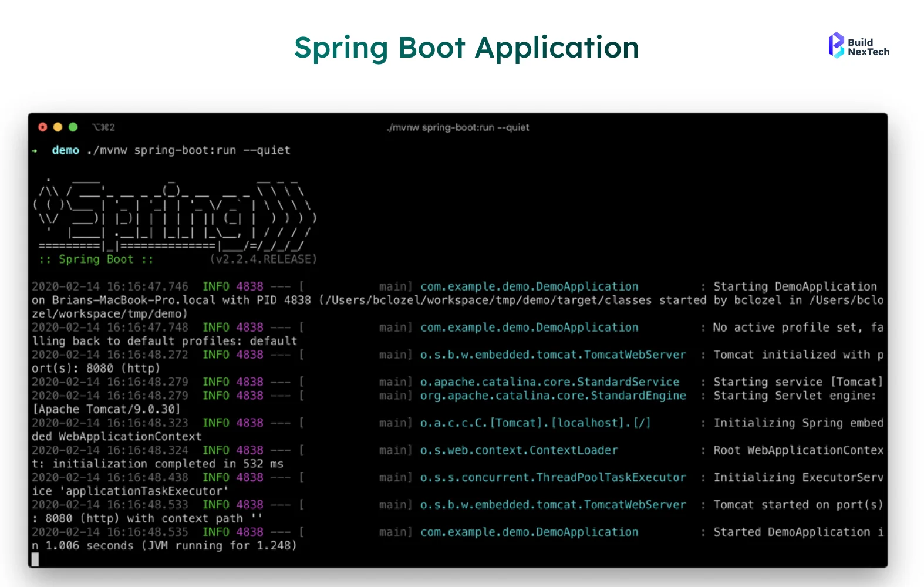Viewport: 924px width, 587px height.
Task: Click 'o.s.web.context.ContextLoader' logger name
Action: 519,450
